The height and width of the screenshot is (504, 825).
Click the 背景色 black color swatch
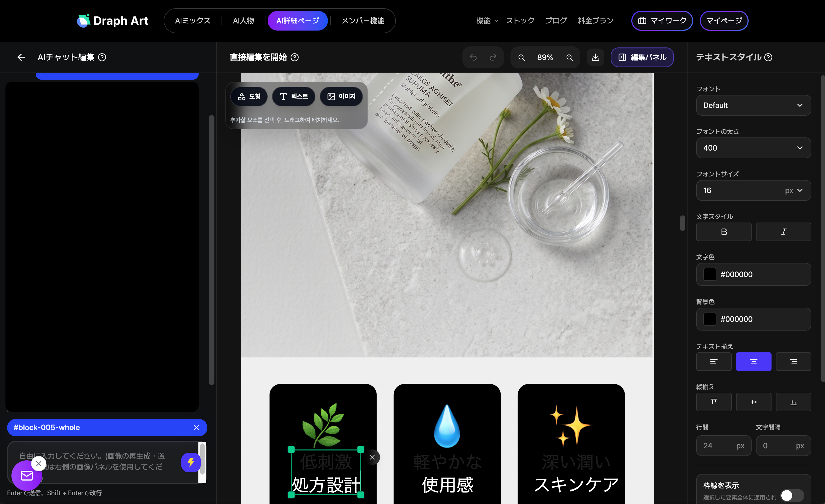pyautogui.click(x=710, y=319)
